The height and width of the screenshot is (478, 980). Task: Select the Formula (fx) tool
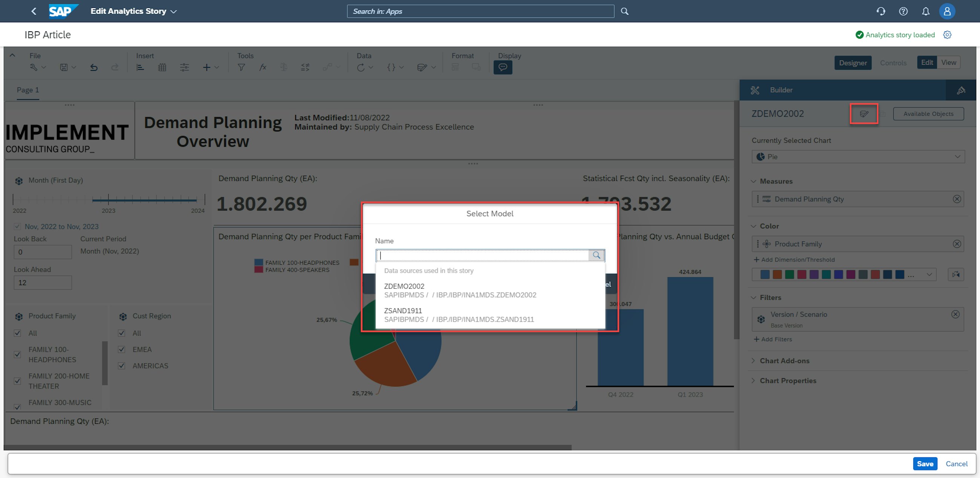click(262, 67)
